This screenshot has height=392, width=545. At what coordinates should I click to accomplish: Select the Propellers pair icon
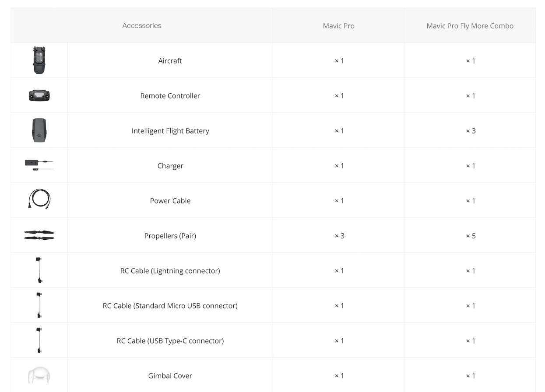pos(39,235)
